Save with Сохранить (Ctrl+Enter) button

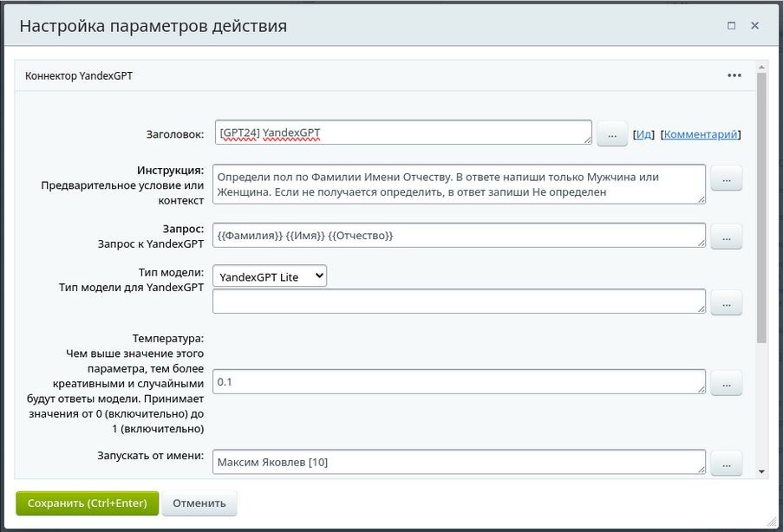pyautogui.click(x=88, y=503)
